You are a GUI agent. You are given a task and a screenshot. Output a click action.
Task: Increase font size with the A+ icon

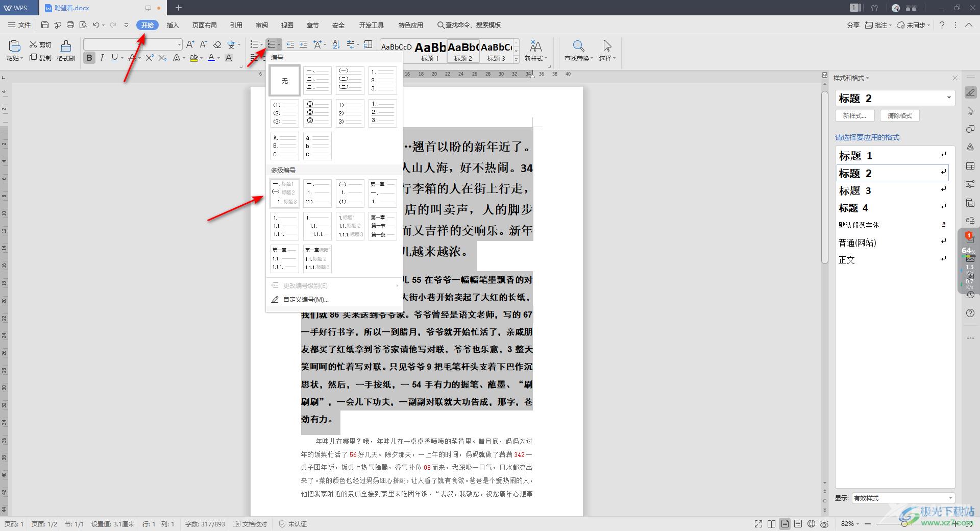[x=190, y=44]
